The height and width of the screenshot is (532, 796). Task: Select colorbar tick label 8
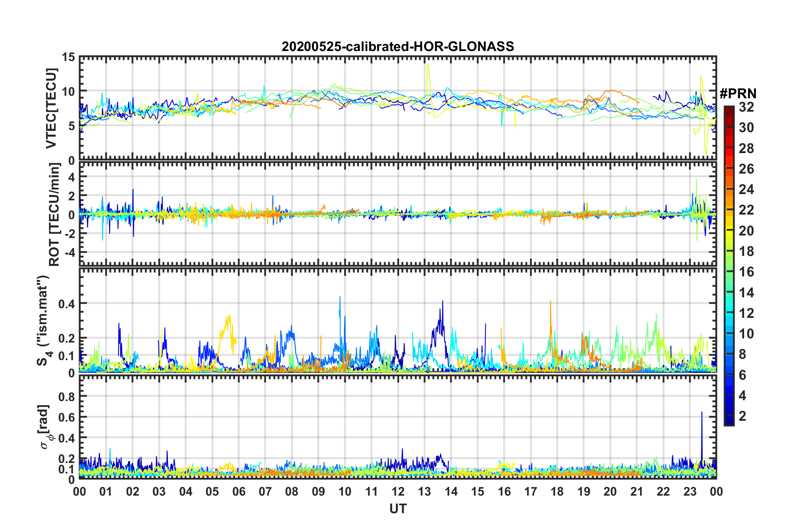tap(742, 354)
